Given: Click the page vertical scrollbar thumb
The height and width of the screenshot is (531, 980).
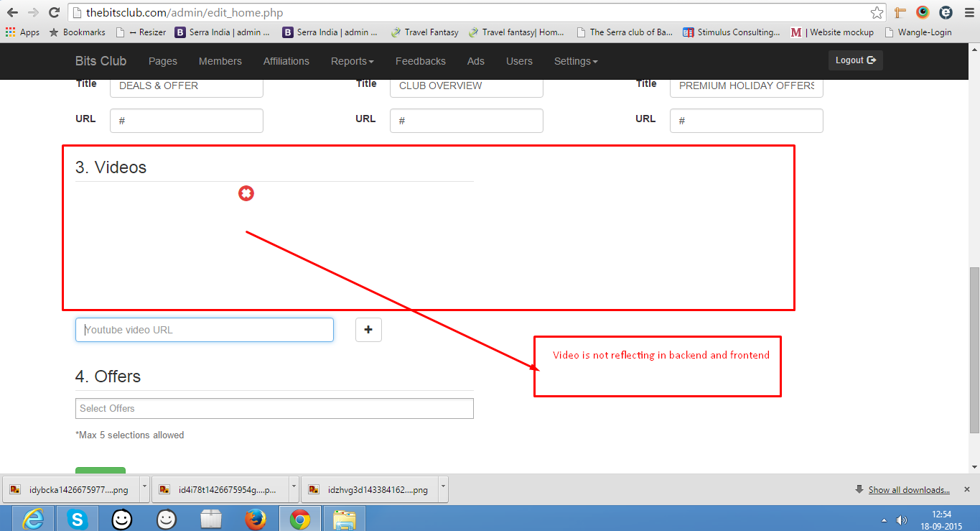Looking at the screenshot, I should (x=974, y=348).
